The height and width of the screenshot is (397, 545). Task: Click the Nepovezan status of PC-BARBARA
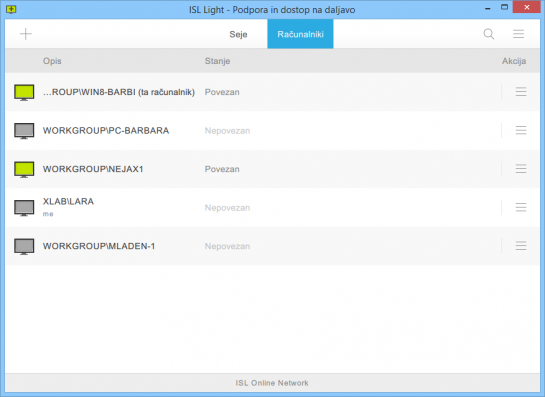pyautogui.click(x=227, y=131)
